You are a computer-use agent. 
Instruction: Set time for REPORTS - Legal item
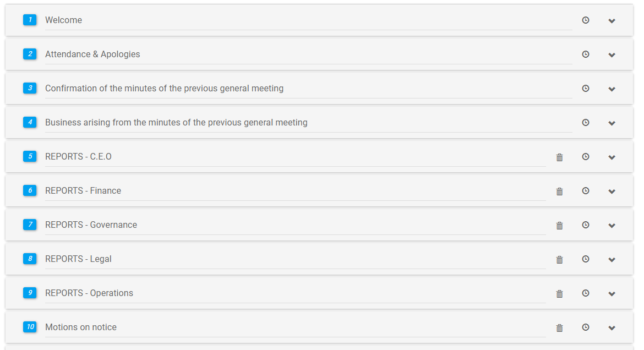pyautogui.click(x=586, y=259)
